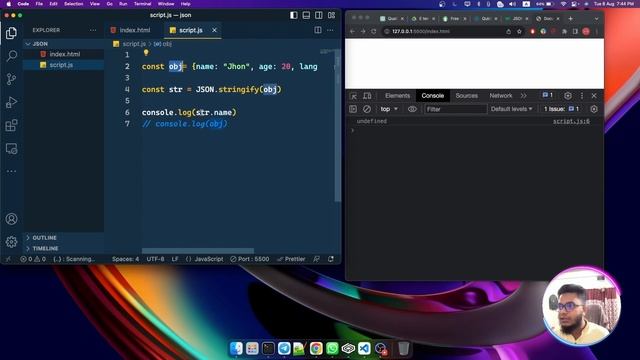This screenshot has height=360, width=640.
Task: Open index.html in the file tree
Action: pos(64,54)
